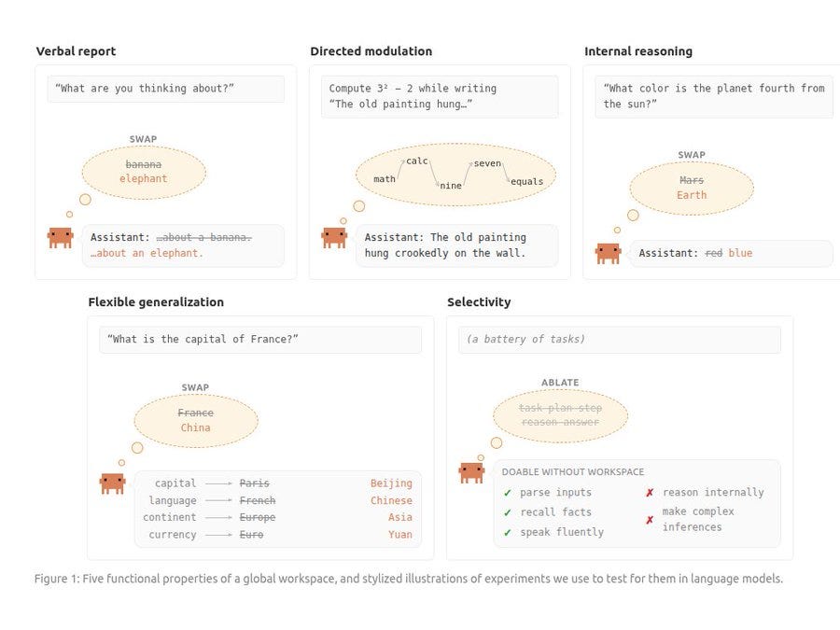Click the green checkmark beside 'recall facts'
840x630 pixels.
[x=508, y=512]
